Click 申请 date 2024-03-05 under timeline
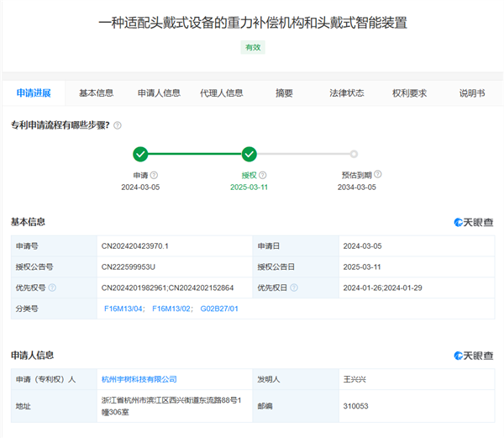The image size is (504, 438). (140, 187)
